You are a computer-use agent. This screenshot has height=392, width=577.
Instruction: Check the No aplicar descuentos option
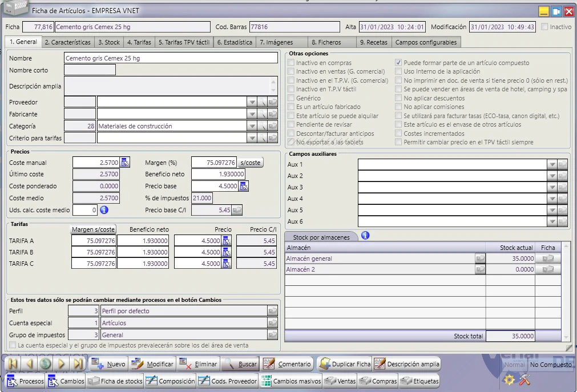coord(398,98)
